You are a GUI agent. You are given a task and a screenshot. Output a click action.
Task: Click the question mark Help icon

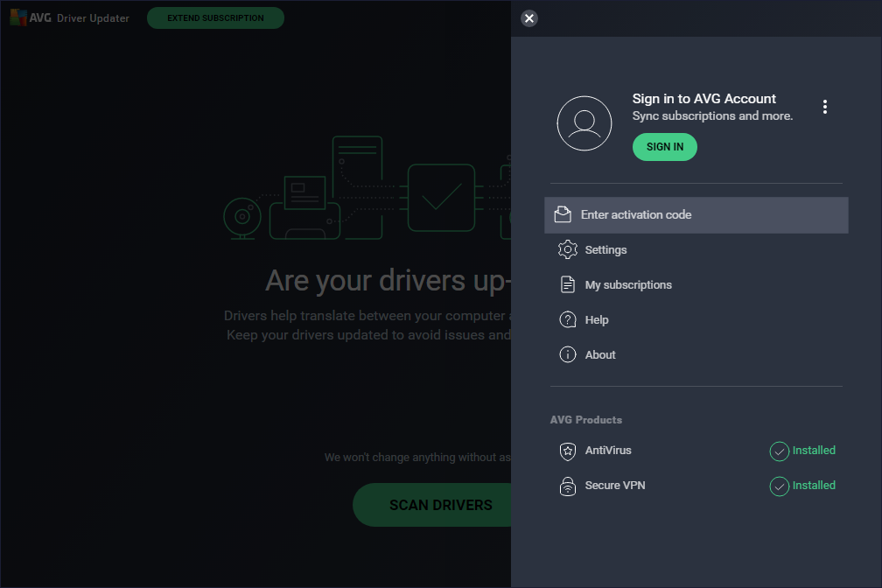tap(568, 319)
